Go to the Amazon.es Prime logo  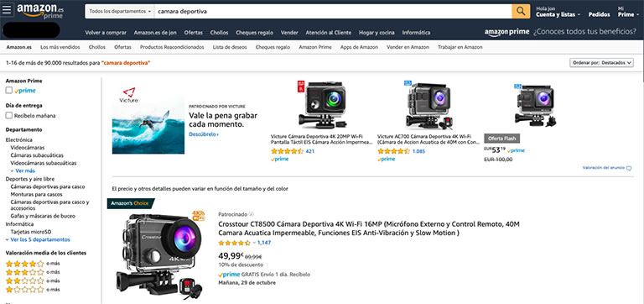tap(40, 11)
